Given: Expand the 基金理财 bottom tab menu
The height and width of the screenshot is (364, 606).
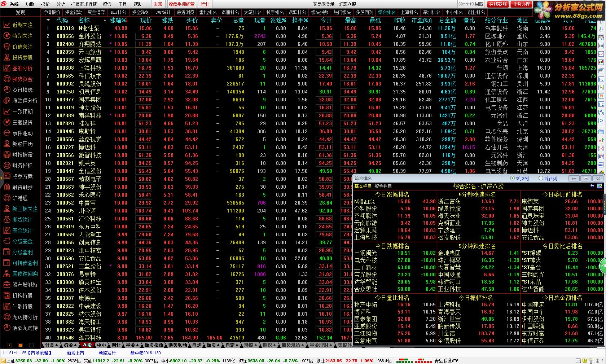Looking at the screenshot, I should click(331, 345).
